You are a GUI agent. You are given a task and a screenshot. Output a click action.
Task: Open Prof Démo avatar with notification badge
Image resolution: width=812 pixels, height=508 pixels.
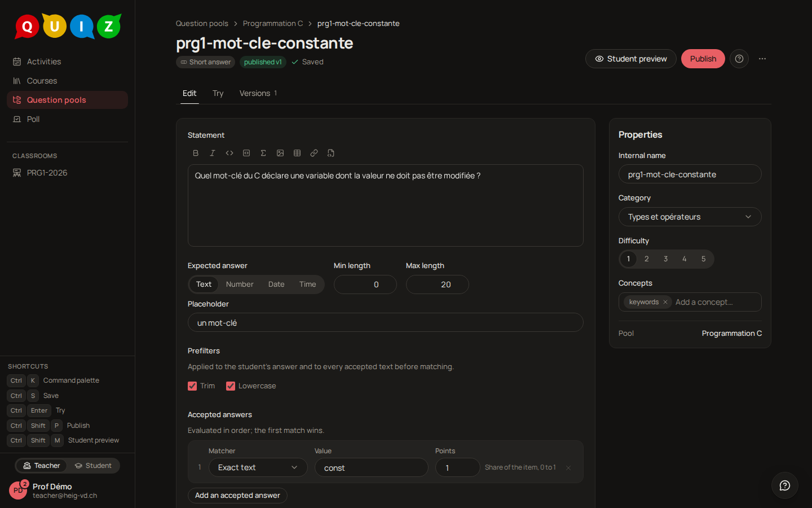[x=19, y=489]
